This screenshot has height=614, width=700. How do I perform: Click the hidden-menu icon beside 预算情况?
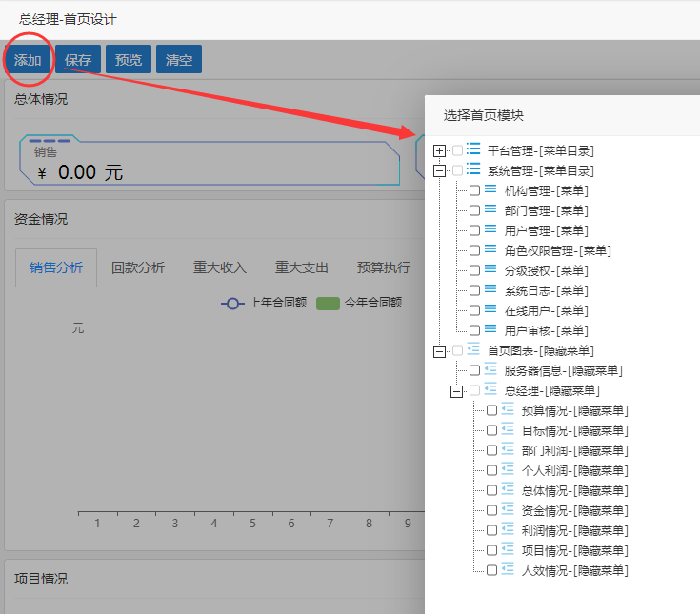pyautogui.click(x=508, y=409)
